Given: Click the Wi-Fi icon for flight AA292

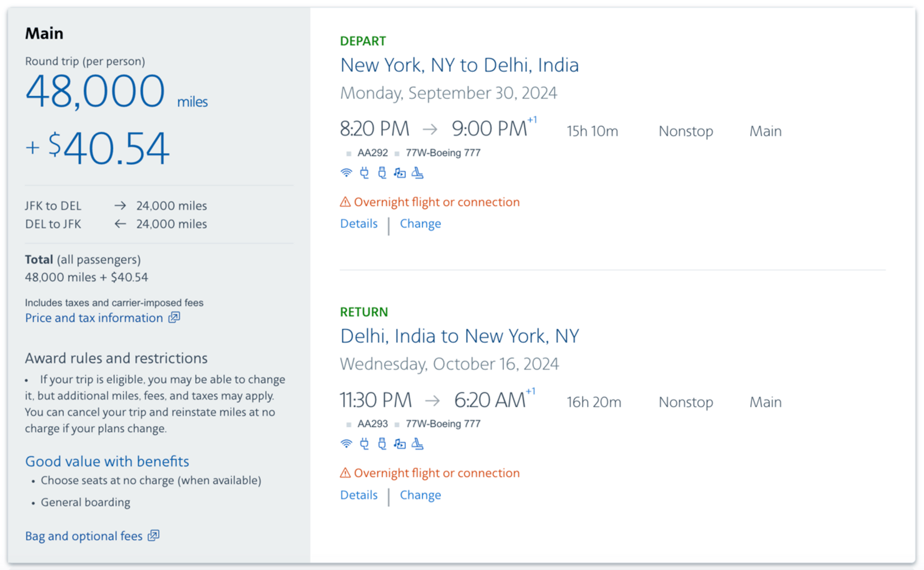Looking at the screenshot, I should pos(346,173).
